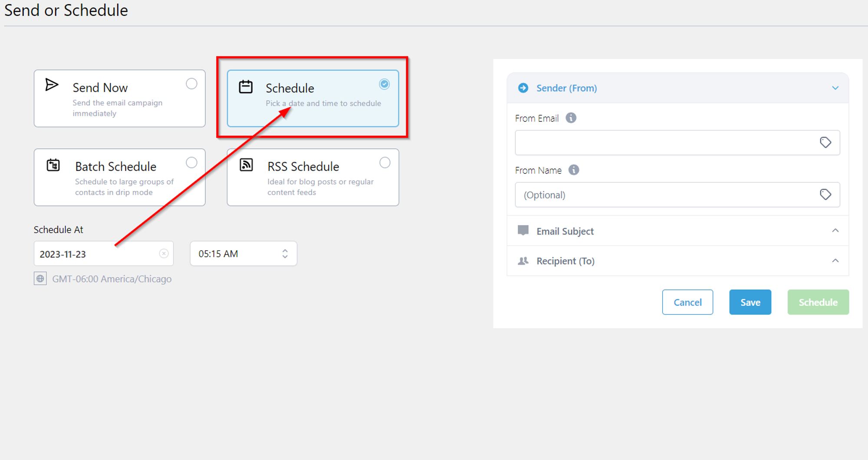Image resolution: width=868 pixels, height=460 pixels.
Task: Click the timezone globe icon
Action: (x=40, y=279)
